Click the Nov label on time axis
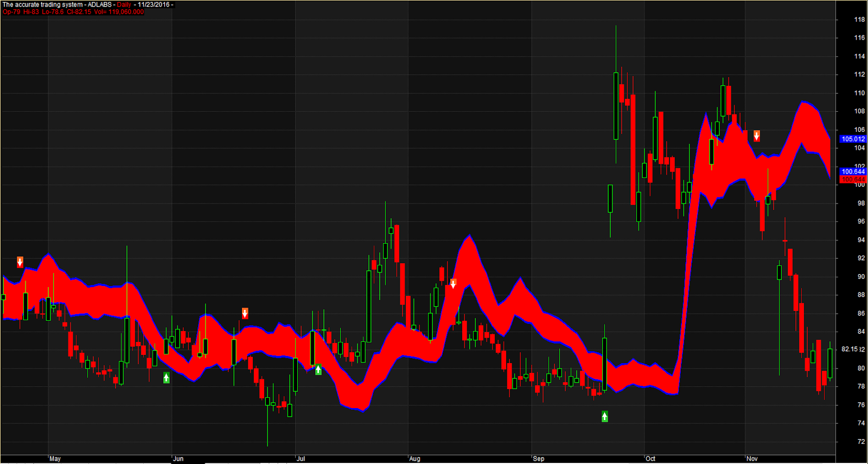Screen dimensions: 868x464 [x=752, y=459]
